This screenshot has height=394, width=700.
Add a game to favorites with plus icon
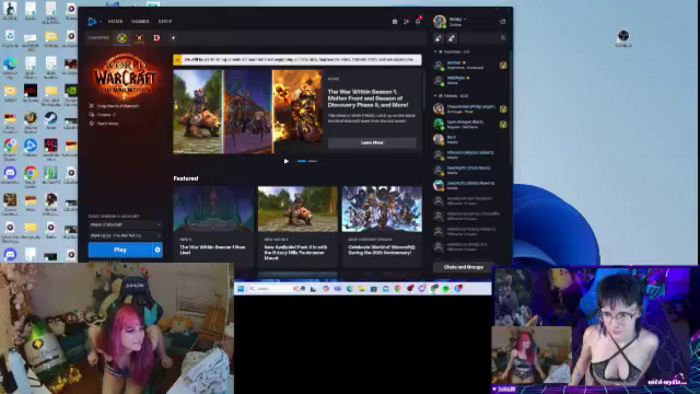click(x=173, y=38)
